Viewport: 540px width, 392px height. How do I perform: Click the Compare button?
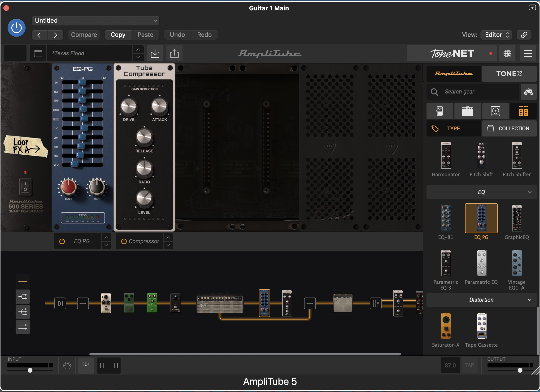click(x=84, y=35)
